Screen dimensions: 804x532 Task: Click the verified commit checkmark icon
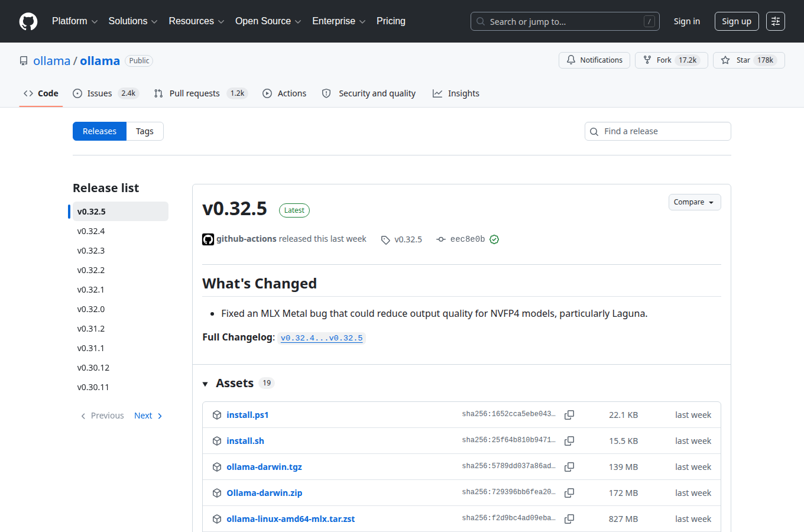click(494, 239)
